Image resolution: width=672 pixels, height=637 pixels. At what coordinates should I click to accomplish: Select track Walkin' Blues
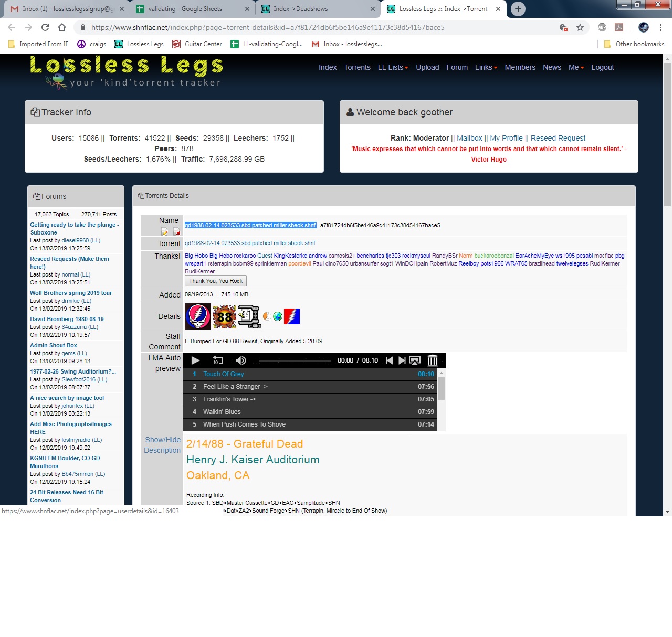pos(310,412)
